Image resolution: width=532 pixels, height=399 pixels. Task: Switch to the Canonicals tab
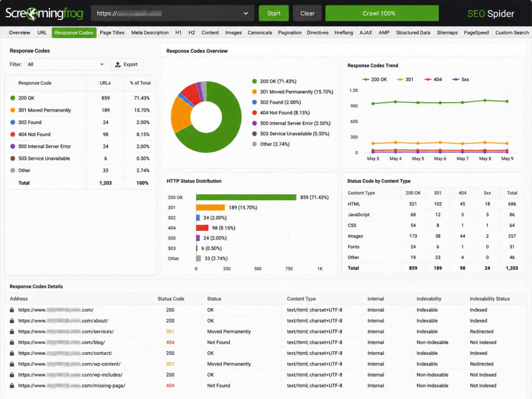point(260,32)
